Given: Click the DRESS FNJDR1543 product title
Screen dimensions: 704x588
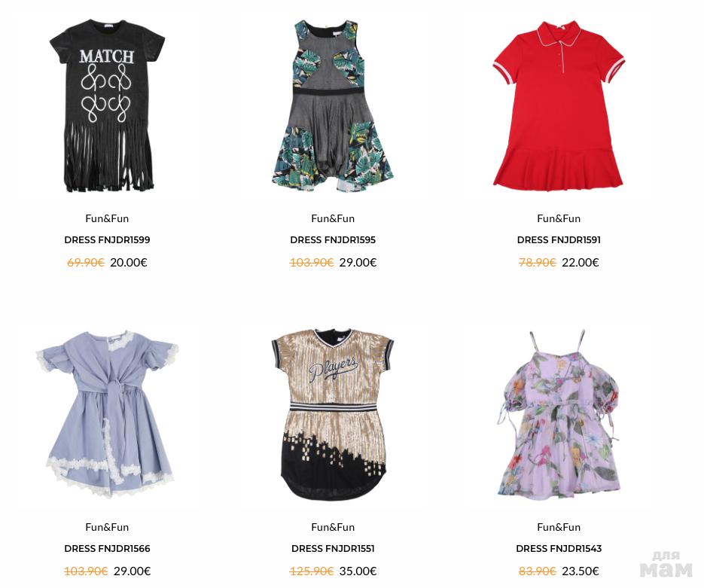Looking at the screenshot, I should point(559,549).
